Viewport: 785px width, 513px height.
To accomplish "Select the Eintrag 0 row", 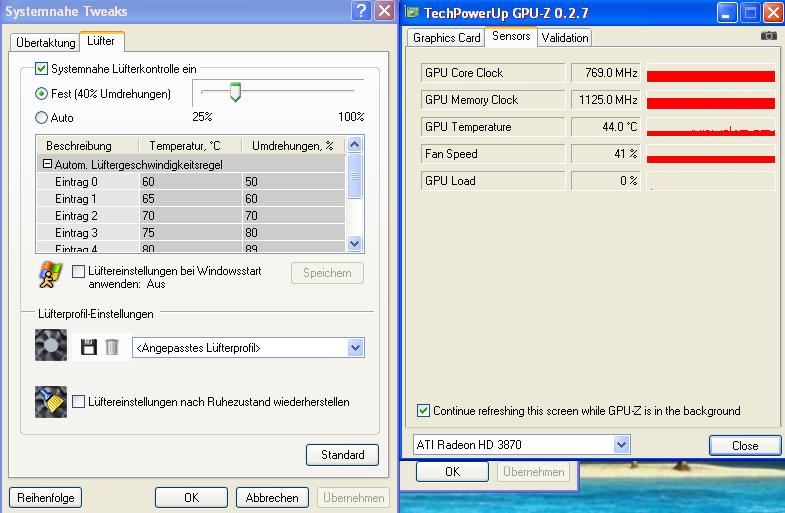I will click(x=191, y=181).
